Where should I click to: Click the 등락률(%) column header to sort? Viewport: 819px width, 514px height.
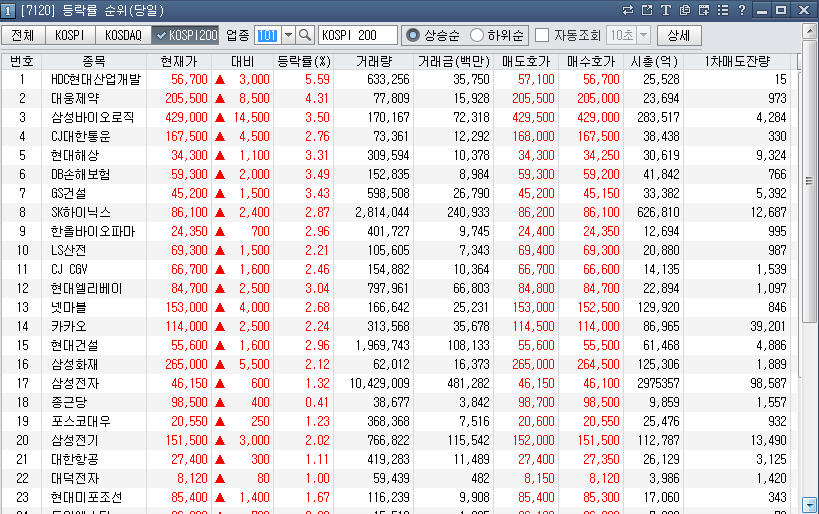tap(303, 61)
